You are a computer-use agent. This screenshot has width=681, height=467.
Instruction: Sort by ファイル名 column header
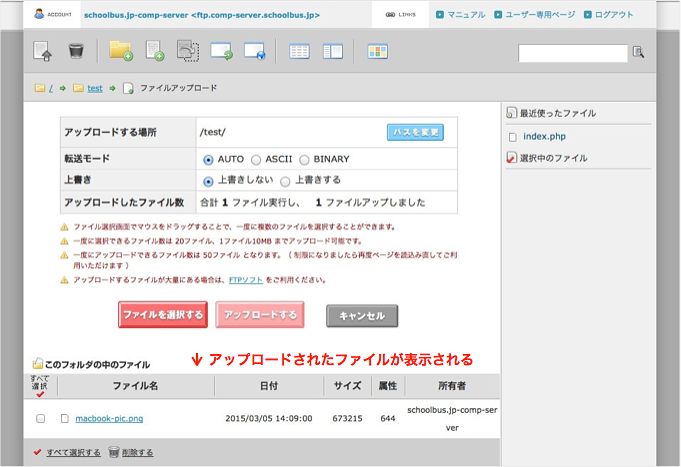(x=136, y=386)
